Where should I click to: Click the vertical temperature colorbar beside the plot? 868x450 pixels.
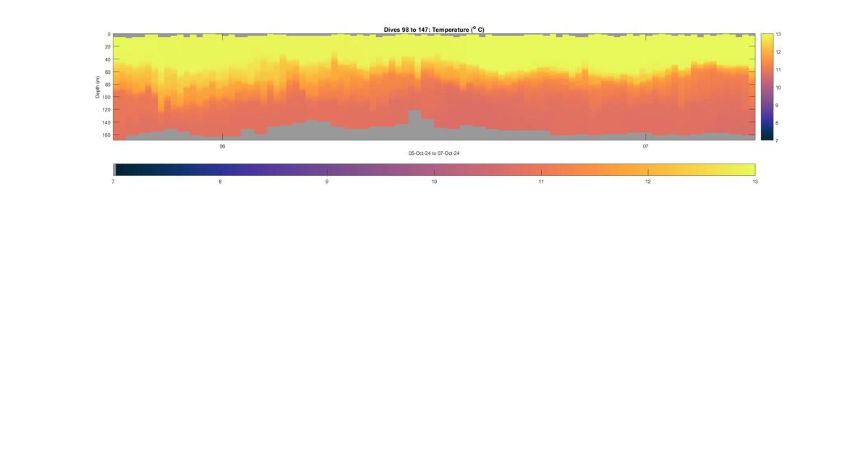[767, 87]
